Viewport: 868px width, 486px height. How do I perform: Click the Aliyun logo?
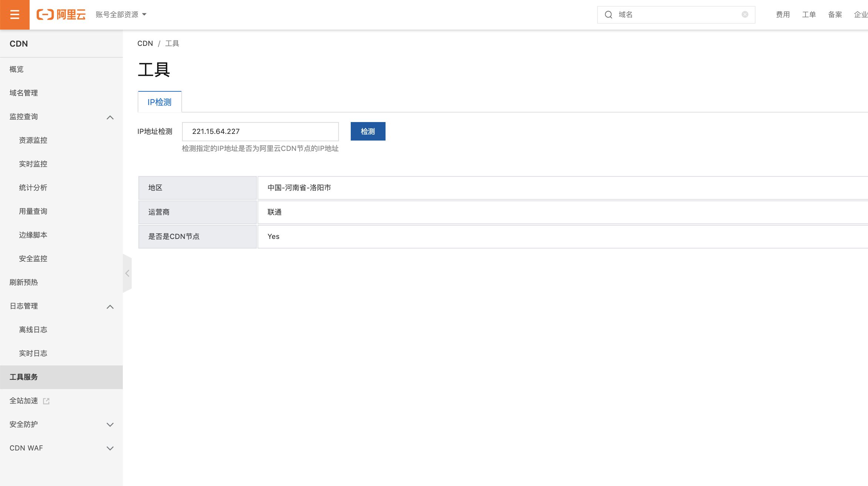click(61, 14)
